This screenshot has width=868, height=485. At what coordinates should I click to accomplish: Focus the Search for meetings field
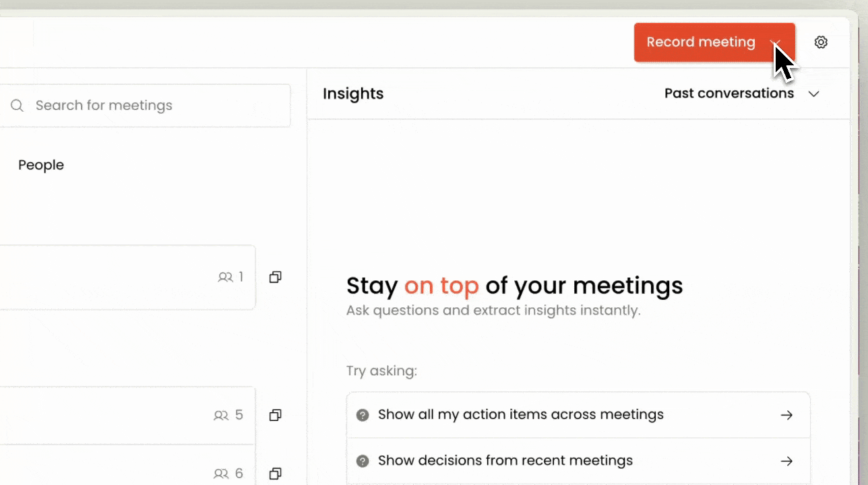coord(145,106)
